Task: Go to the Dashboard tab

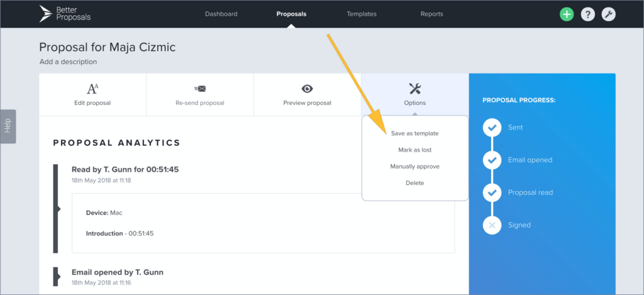Action: (x=221, y=14)
